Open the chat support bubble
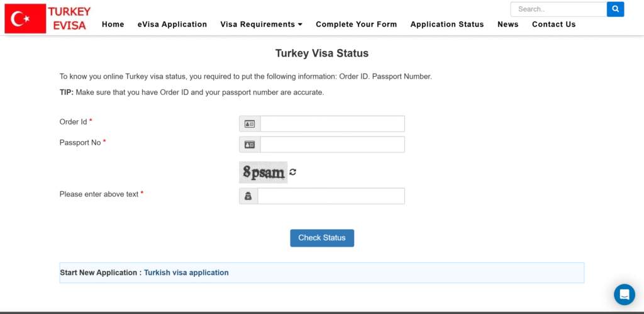 tap(625, 294)
